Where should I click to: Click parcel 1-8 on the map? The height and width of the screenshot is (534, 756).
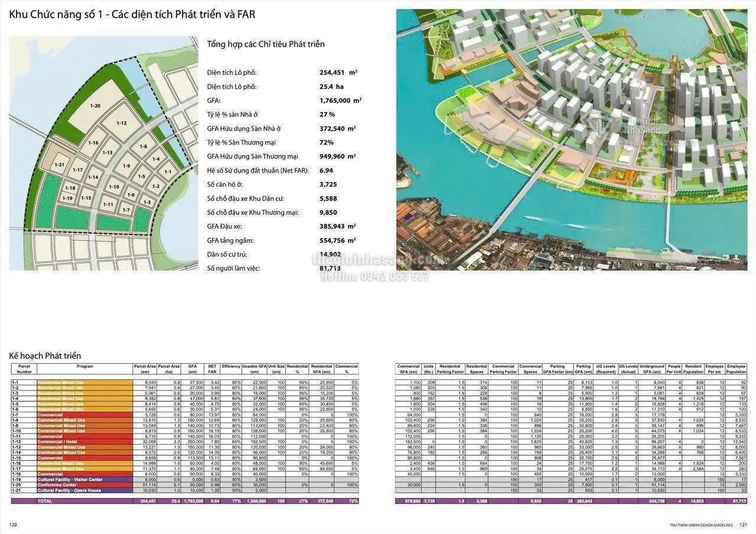coord(143,146)
